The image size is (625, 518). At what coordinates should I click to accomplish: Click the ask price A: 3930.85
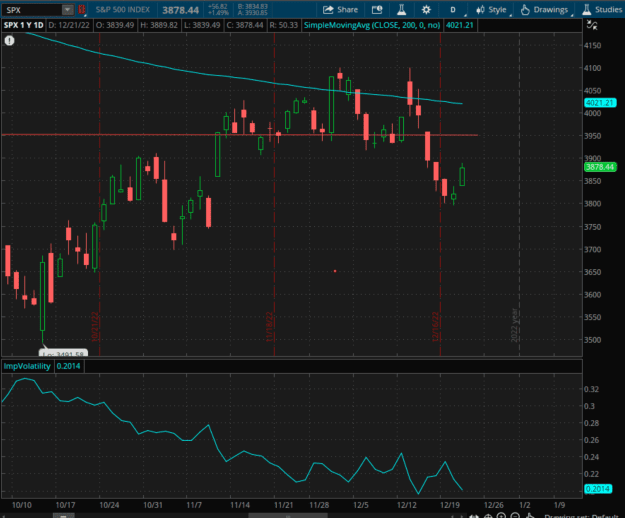(x=253, y=13)
